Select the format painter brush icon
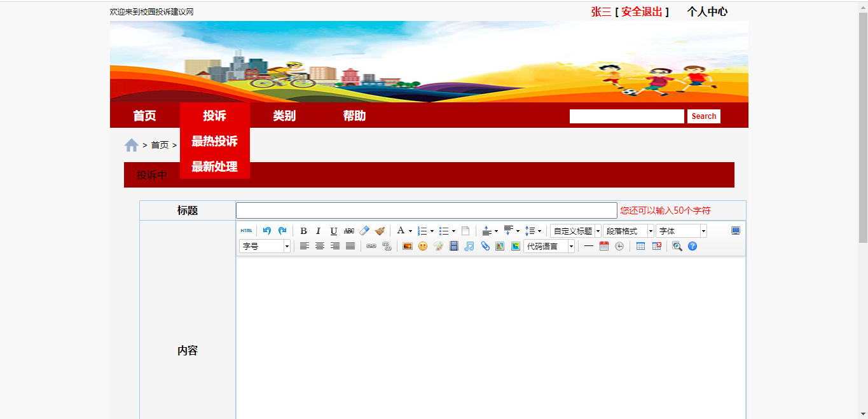Image resolution: width=868 pixels, height=419 pixels. [380, 231]
